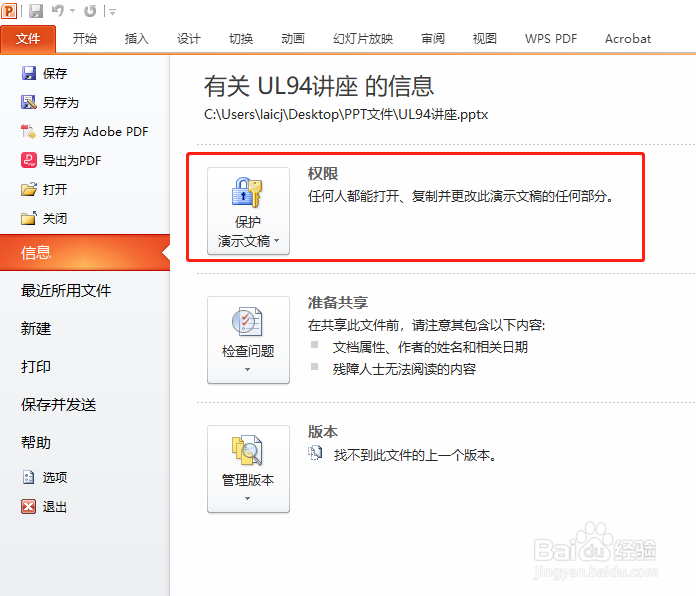Switch to the 设计 ribbon tab
Image resolution: width=696 pixels, height=596 pixels.
[x=189, y=39]
